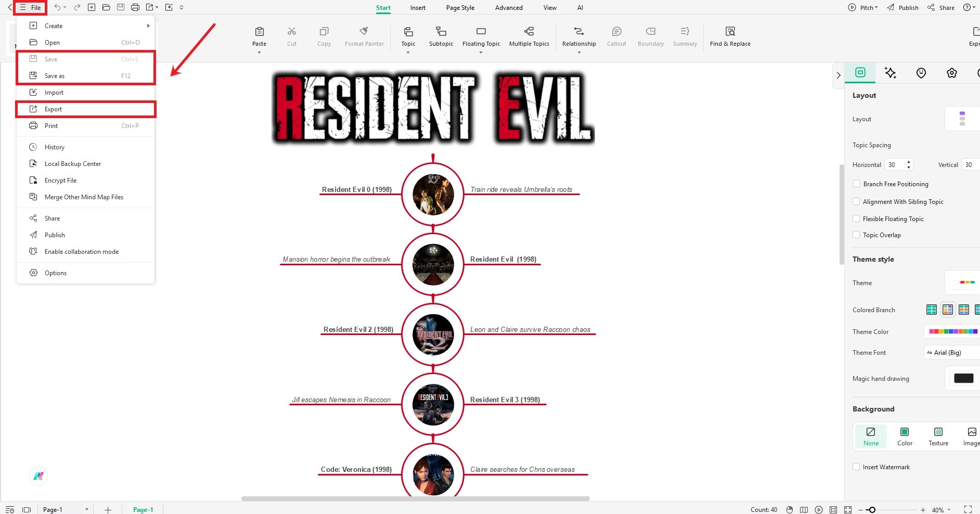The image size is (980, 514).
Task: Open Find & Replace
Action: pos(730,36)
